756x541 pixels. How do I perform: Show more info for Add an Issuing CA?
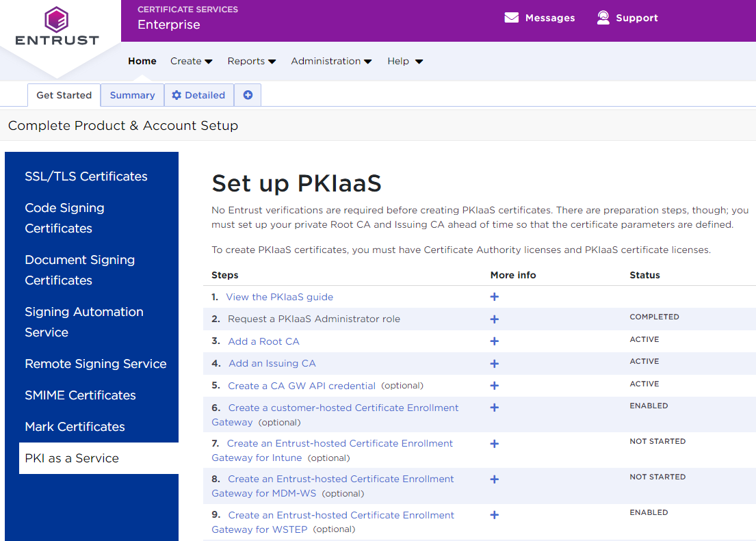[494, 363]
